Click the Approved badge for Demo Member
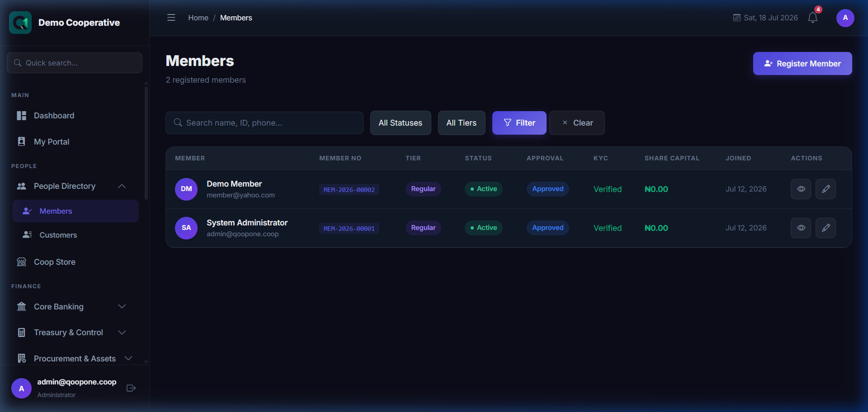Screen dimensions: 868x412 [x=548, y=189]
